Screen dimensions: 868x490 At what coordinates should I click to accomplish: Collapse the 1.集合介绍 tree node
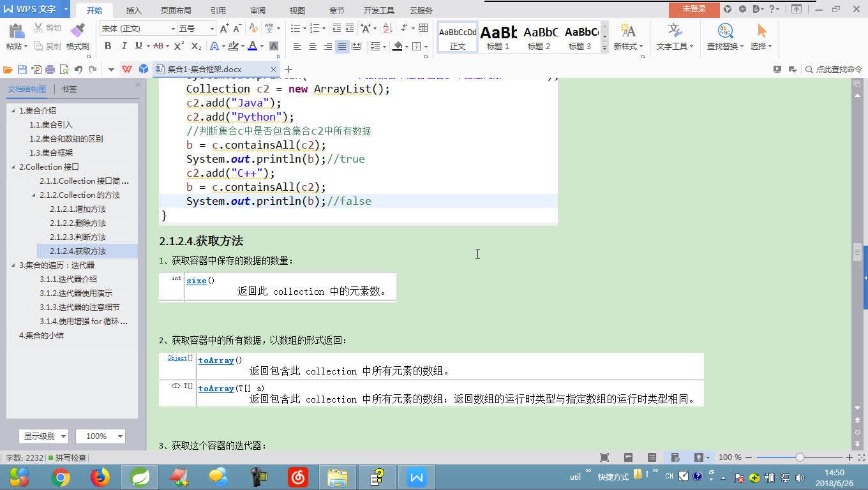(x=13, y=111)
